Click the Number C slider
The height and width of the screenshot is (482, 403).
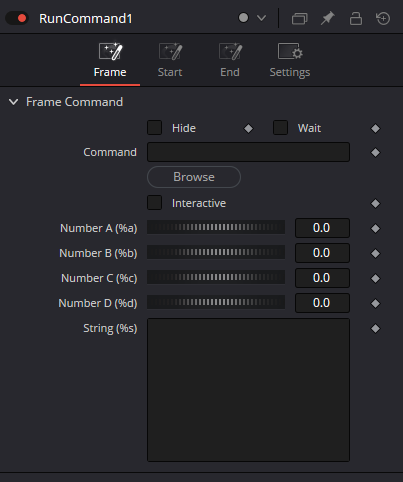(216, 277)
